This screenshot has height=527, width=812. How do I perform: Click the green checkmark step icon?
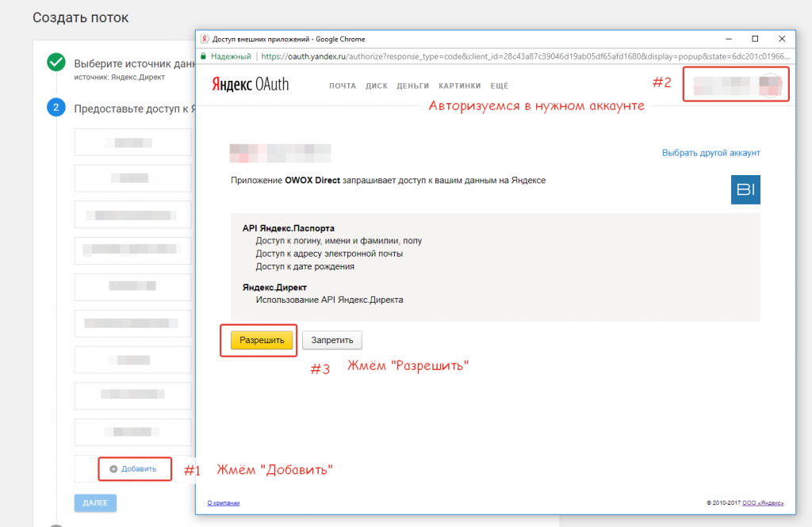(x=56, y=63)
